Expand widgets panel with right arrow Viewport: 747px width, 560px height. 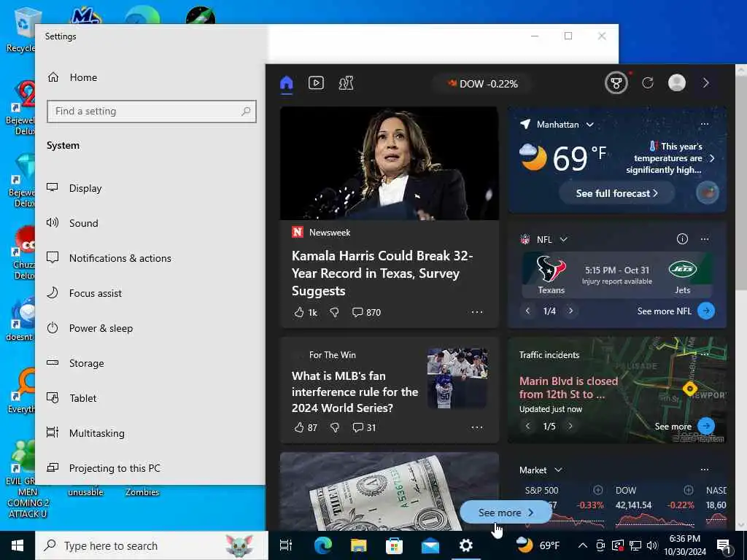coord(705,83)
